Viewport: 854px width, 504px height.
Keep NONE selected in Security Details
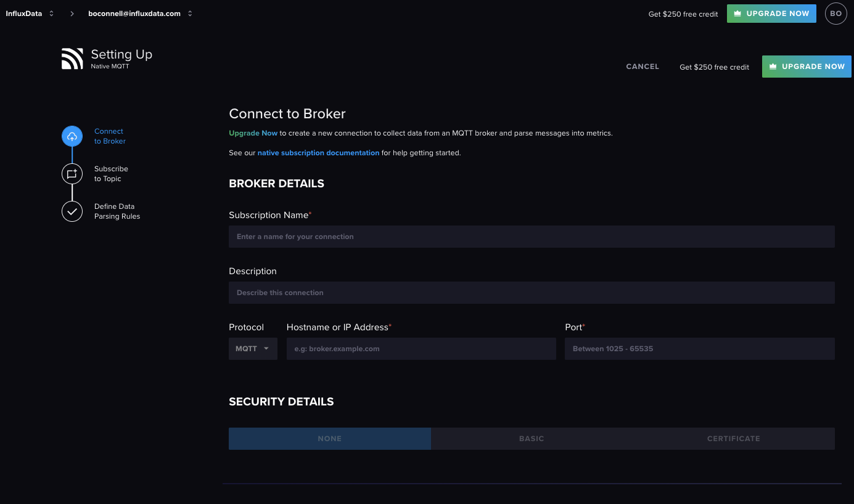point(329,438)
